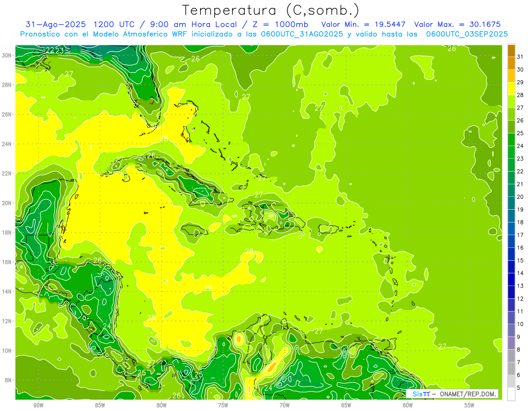This screenshot has height=411, width=532.
Task: Click the "55W" longitude axis label
Action: click(x=469, y=405)
